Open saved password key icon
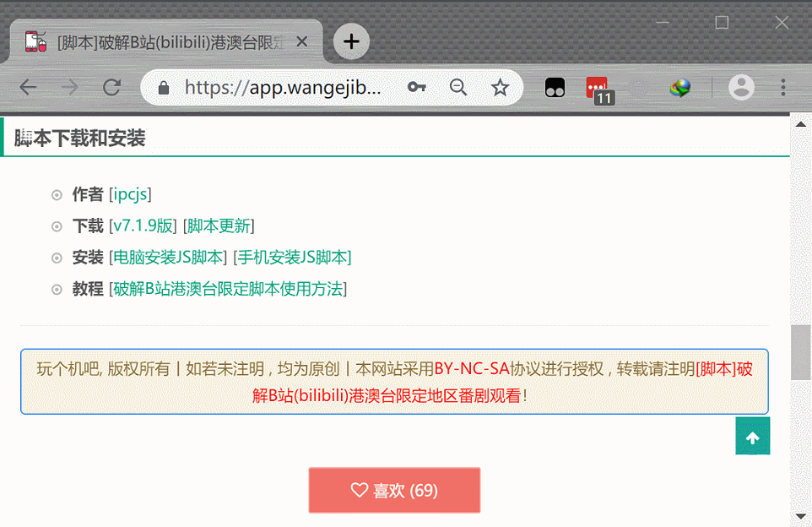The height and width of the screenshot is (527, 812). coord(416,87)
